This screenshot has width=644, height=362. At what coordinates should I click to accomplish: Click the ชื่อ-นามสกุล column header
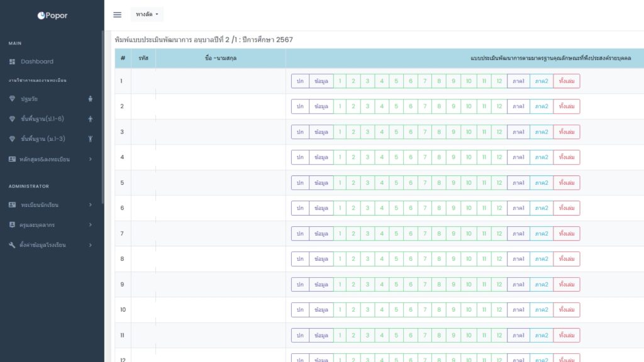point(220,58)
